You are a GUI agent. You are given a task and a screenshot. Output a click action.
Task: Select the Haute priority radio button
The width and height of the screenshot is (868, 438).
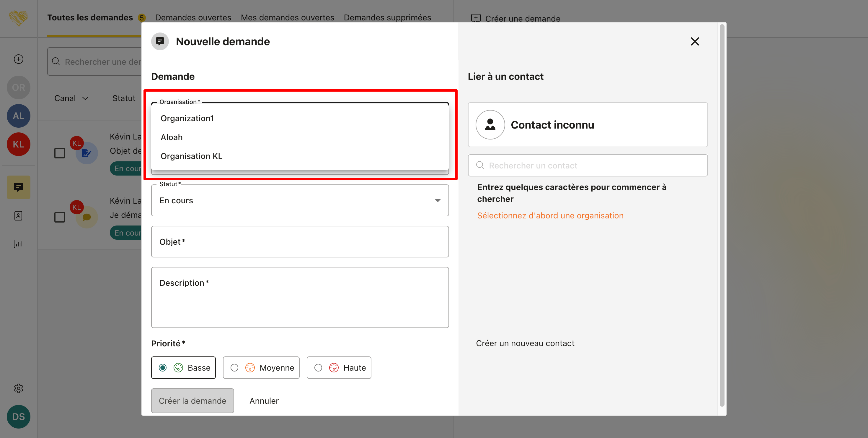pos(318,368)
